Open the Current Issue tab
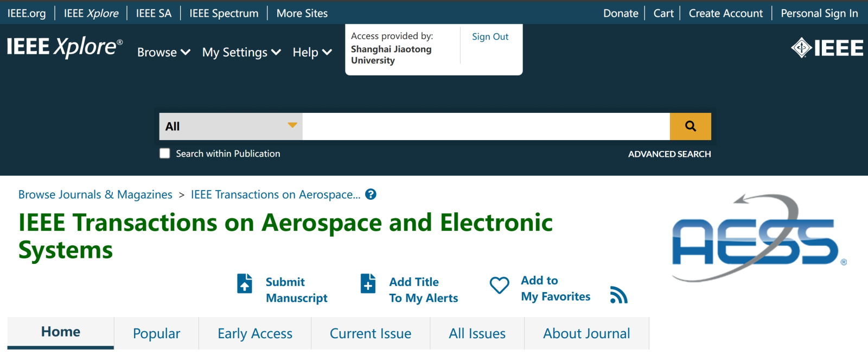This screenshot has width=868, height=361. [371, 333]
